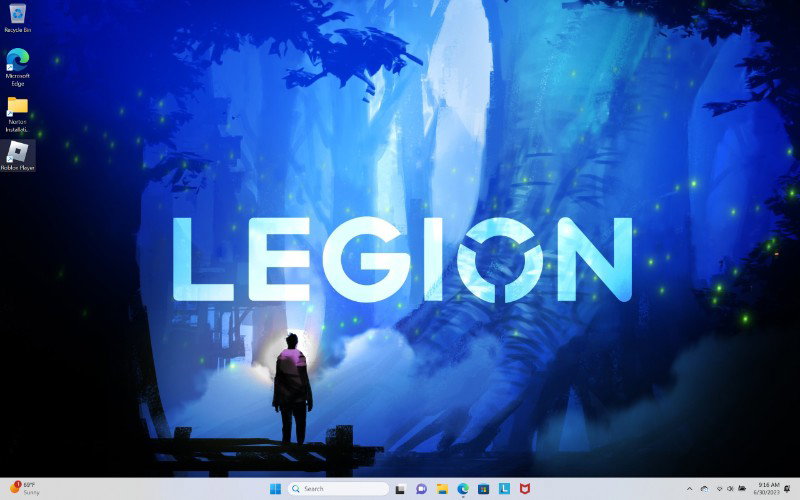Screen dimensions: 800x500
Task: Open the Recycle Bin desktop icon
Action: [x=17, y=18]
